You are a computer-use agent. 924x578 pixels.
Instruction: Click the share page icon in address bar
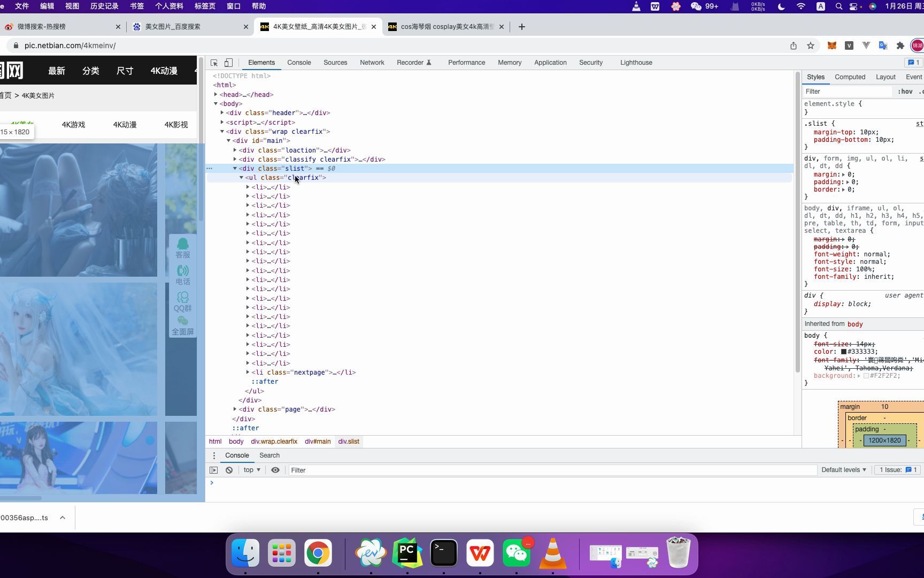pyautogui.click(x=794, y=45)
